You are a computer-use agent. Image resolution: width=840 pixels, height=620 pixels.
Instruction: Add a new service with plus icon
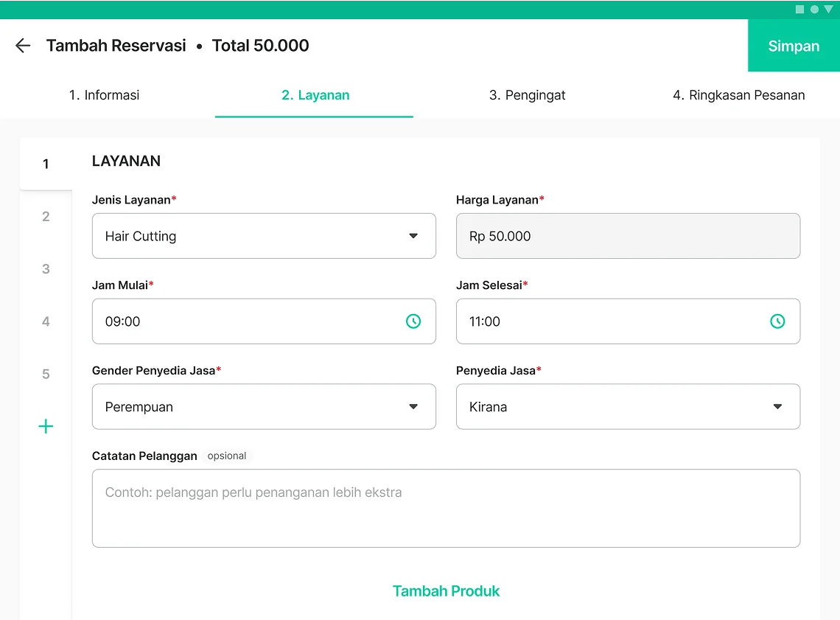(x=46, y=427)
